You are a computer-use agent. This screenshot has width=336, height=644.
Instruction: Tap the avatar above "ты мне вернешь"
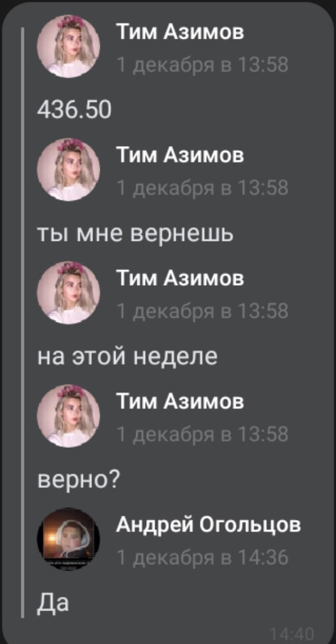pos(68,169)
